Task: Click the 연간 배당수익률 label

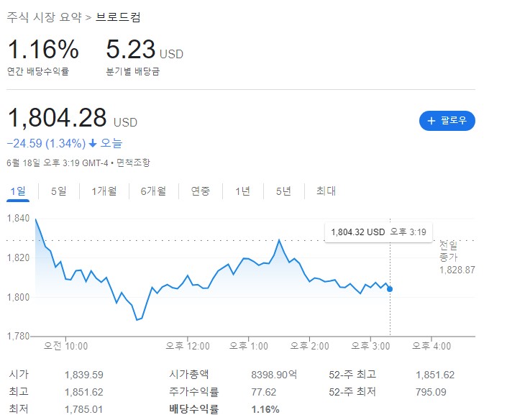Action: (x=38, y=71)
